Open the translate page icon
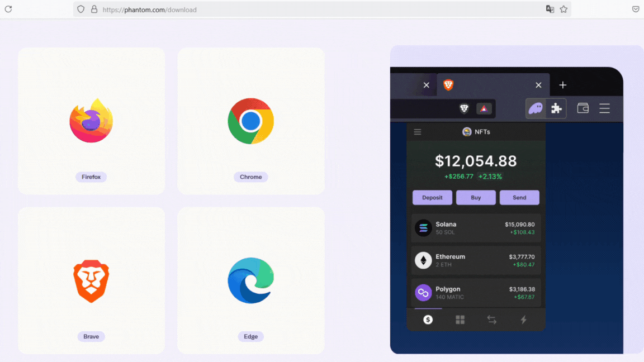Image resolution: width=644 pixels, height=362 pixels. (x=550, y=9)
